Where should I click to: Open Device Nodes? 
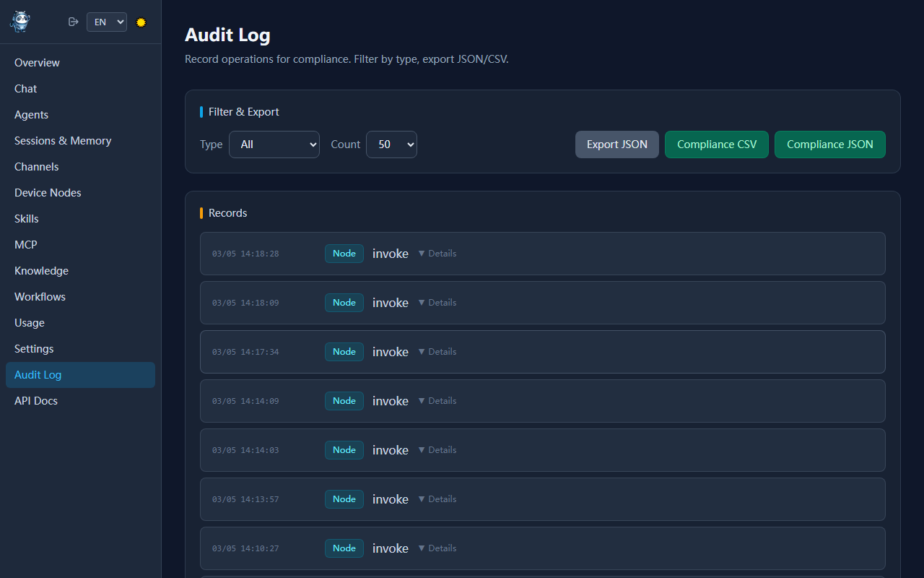click(x=80, y=193)
